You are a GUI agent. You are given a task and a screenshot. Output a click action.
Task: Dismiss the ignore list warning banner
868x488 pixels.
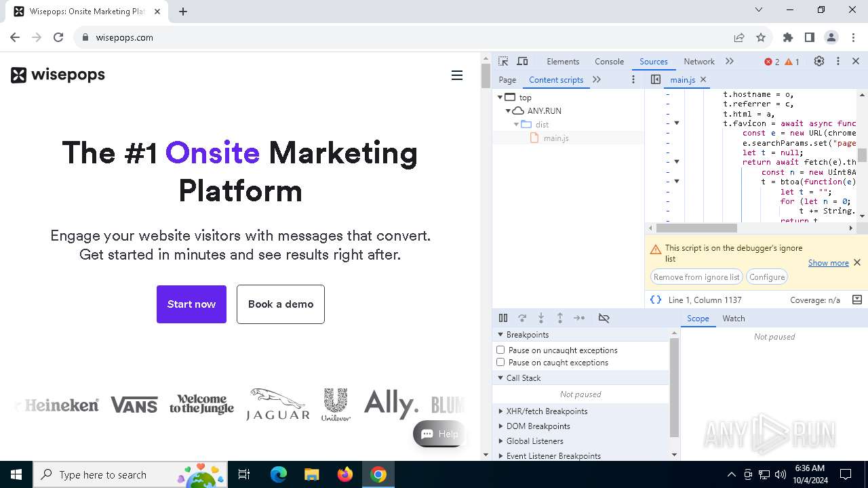[857, 262]
